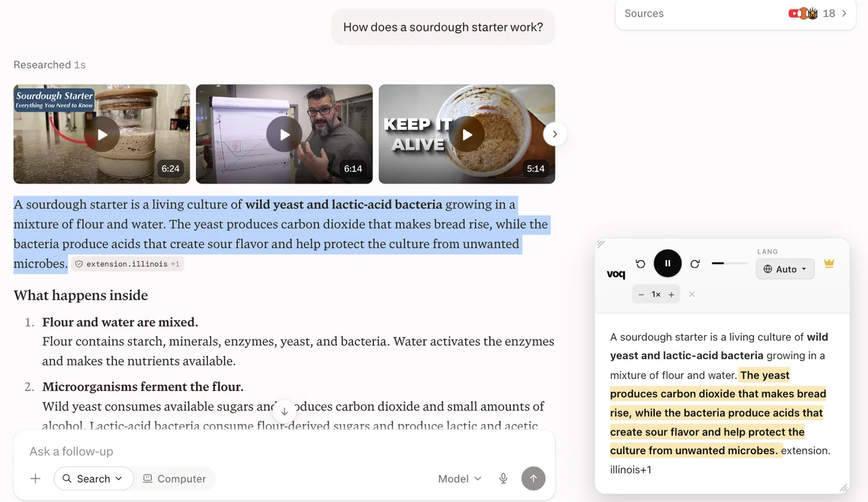Click the skip forward icon in voq player
This screenshot has width=868, height=502.
click(x=695, y=264)
